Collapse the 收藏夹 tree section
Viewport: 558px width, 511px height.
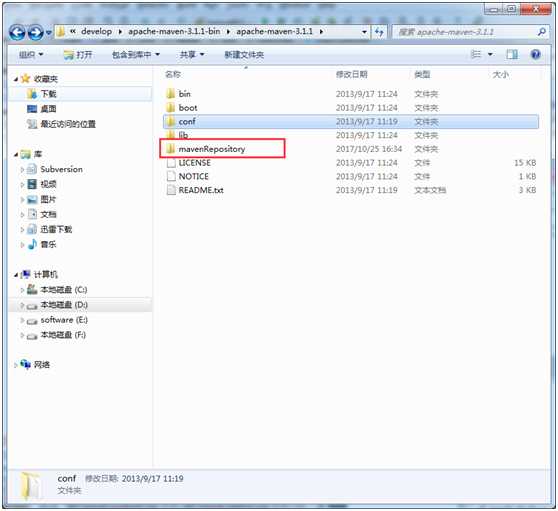[x=16, y=79]
